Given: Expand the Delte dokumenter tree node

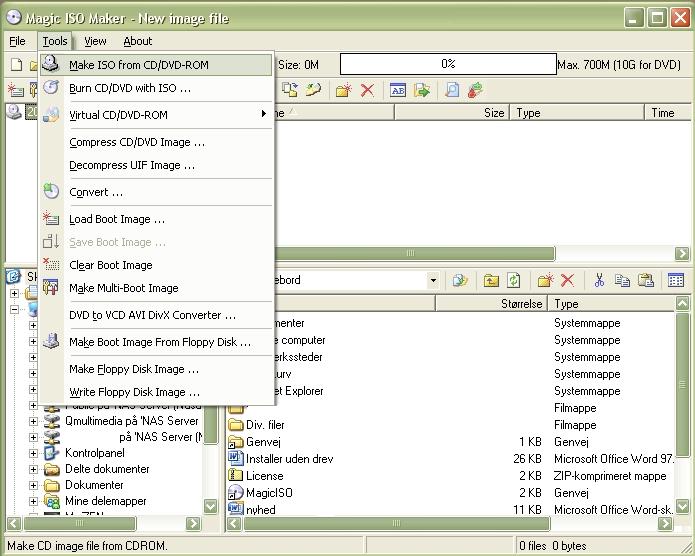Looking at the screenshot, I should [x=33, y=469].
